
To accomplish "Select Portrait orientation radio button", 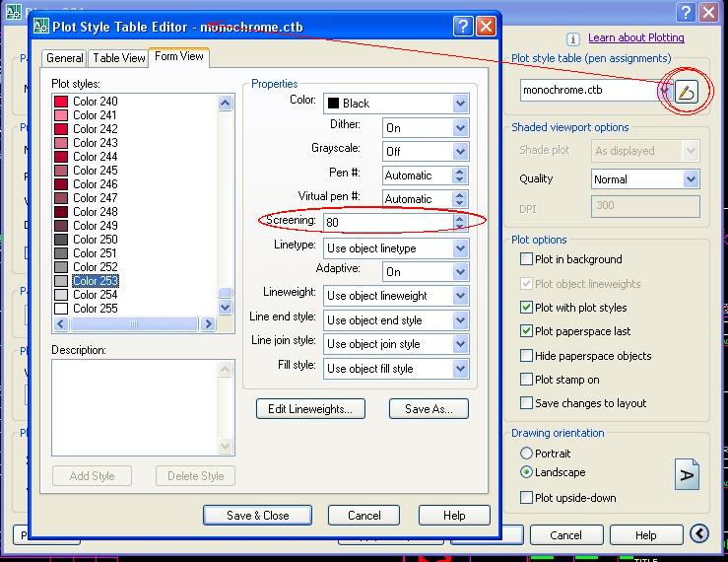I will click(x=526, y=453).
